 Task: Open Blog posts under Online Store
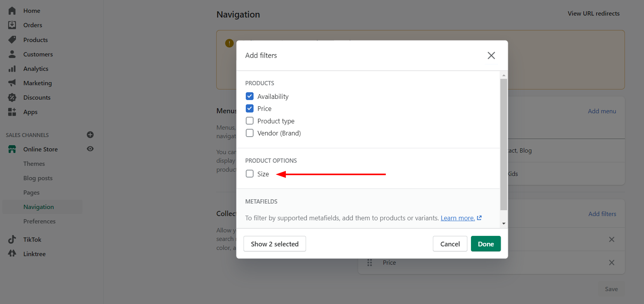38,178
